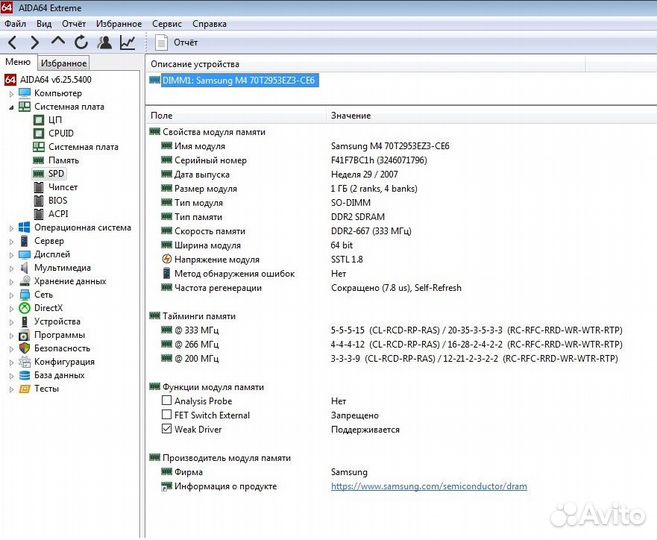
Task: Click the База данных database icon
Action: point(25,375)
